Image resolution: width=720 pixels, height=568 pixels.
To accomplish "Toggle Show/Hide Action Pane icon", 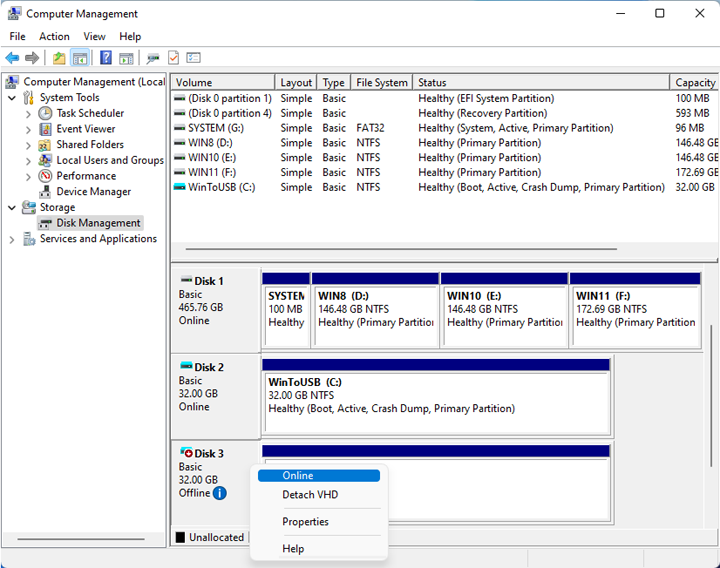I will click(x=126, y=58).
